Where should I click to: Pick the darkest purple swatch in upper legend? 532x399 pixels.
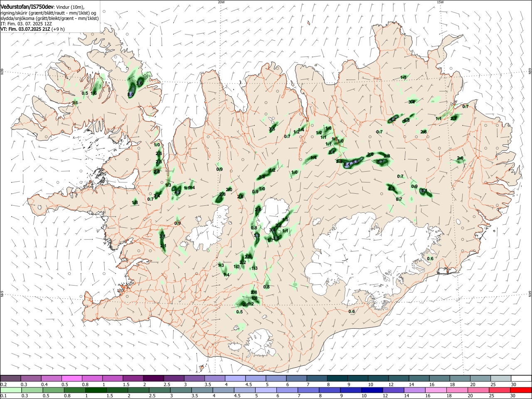tap(153, 379)
